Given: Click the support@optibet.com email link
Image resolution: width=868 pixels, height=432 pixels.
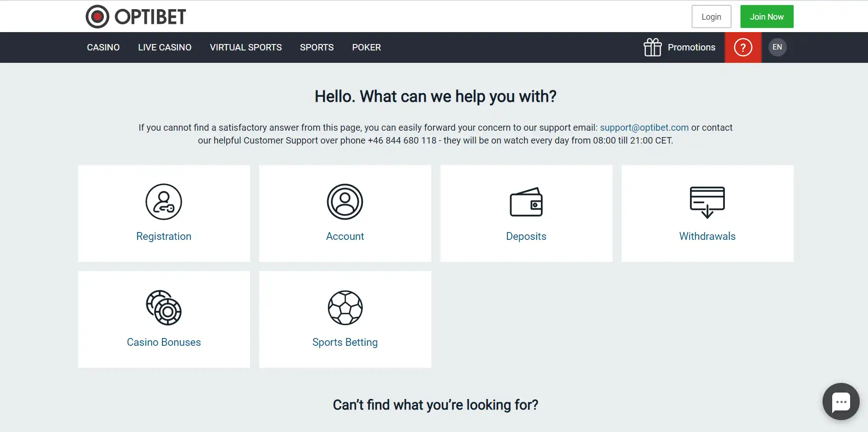Looking at the screenshot, I should [x=644, y=127].
